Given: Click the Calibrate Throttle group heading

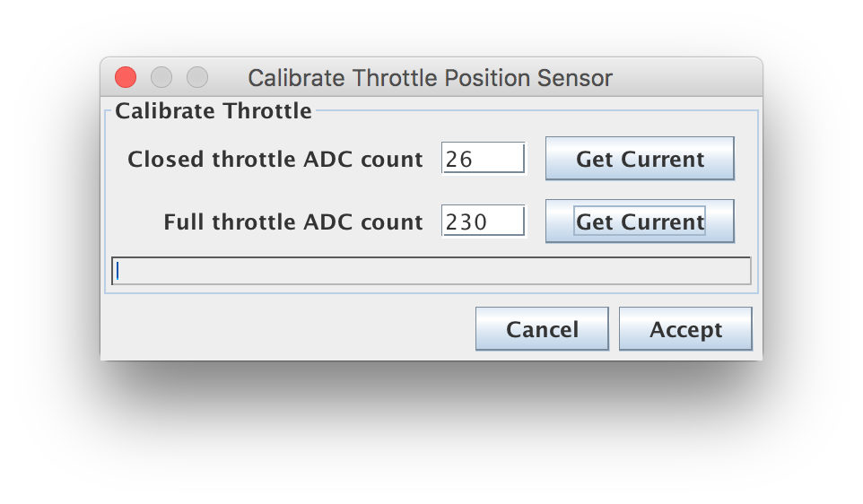Looking at the screenshot, I should [213, 111].
